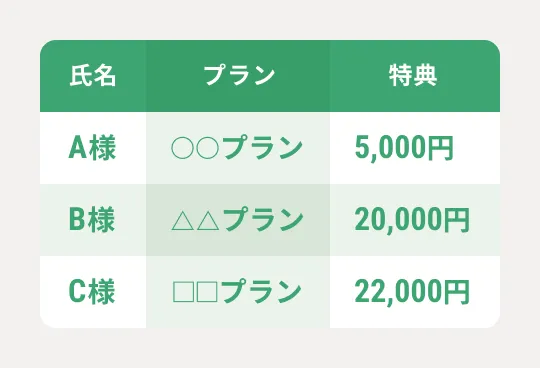The image size is (540, 368).
Task: Click the △△プラン cell
Action: (x=238, y=220)
